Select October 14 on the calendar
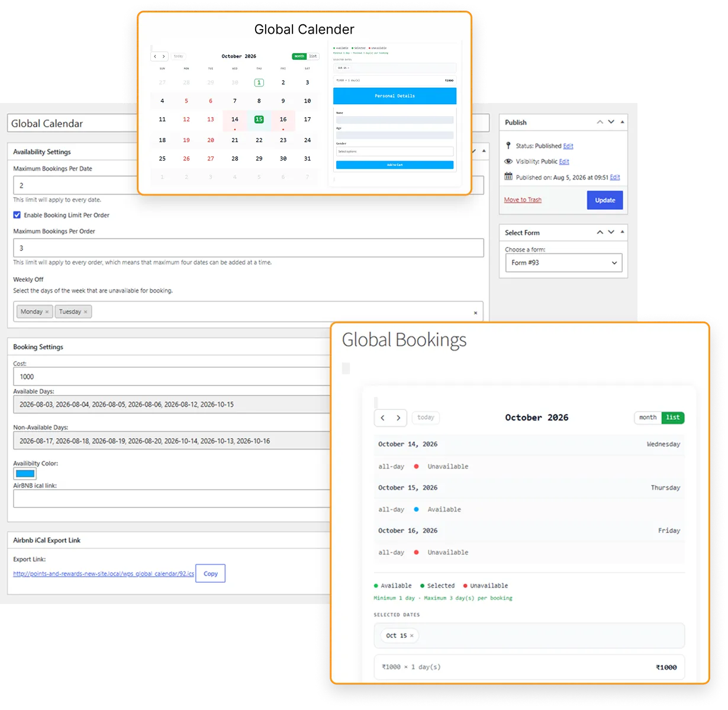The width and height of the screenshot is (728, 710). (x=234, y=120)
